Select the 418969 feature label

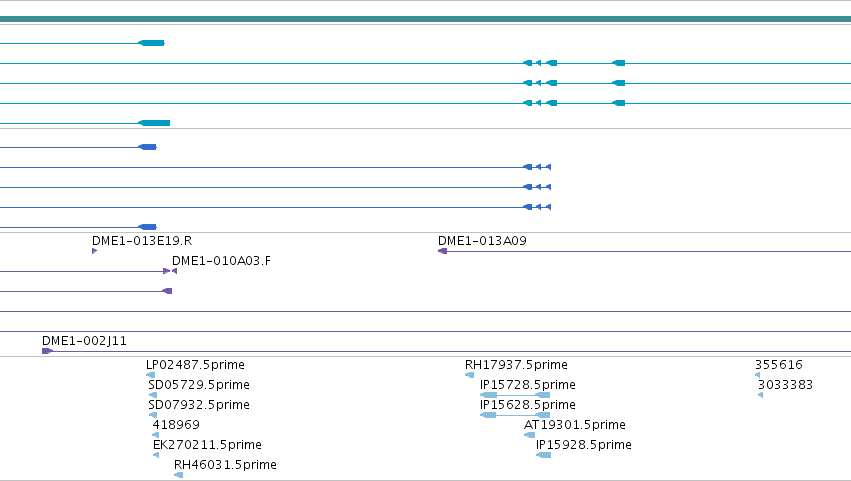tap(176, 425)
